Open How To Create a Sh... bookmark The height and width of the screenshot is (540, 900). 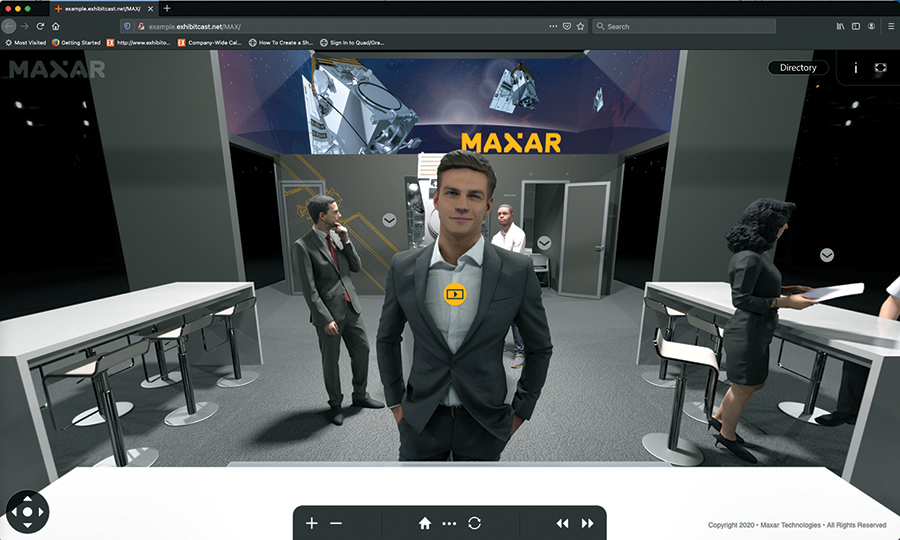click(x=281, y=42)
